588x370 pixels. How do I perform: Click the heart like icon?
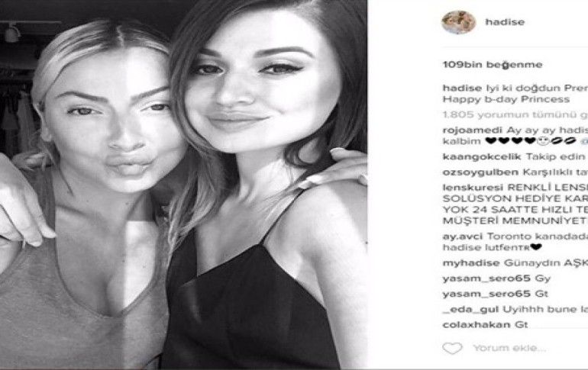coord(452,349)
